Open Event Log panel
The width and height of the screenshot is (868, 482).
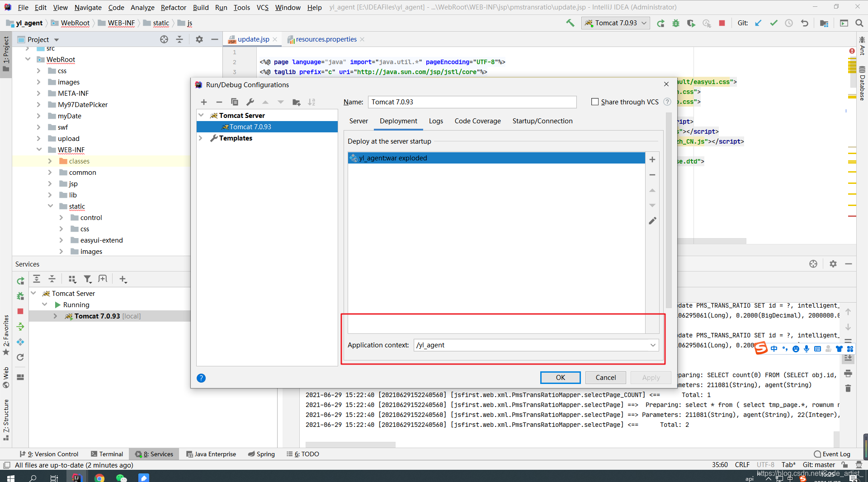(x=832, y=454)
